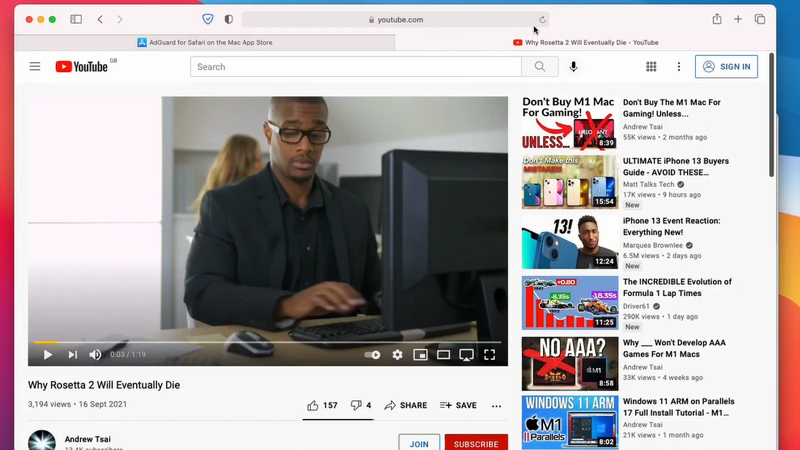The height and width of the screenshot is (450, 800).
Task: Show Safari tab overview icon
Action: [x=760, y=19]
